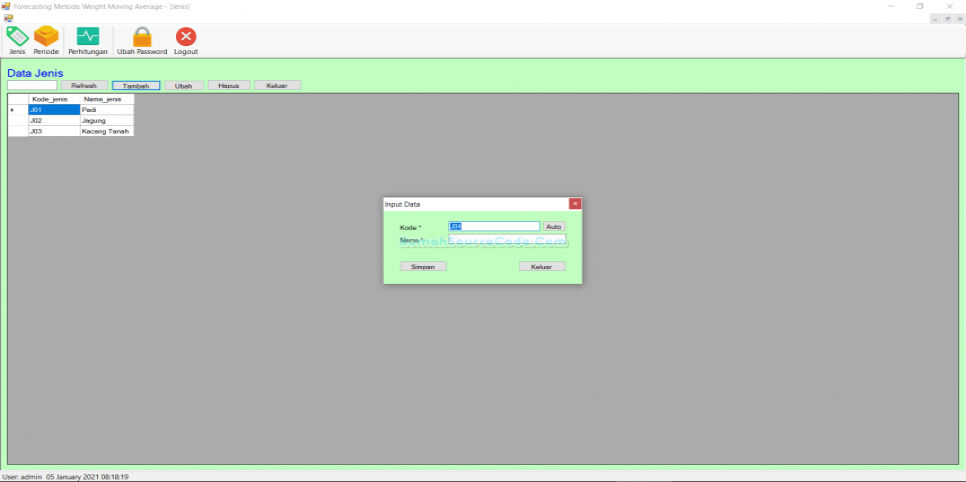Image resolution: width=966 pixels, height=482 pixels.
Task: Click into the Nama input field
Action: pos(507,240)
